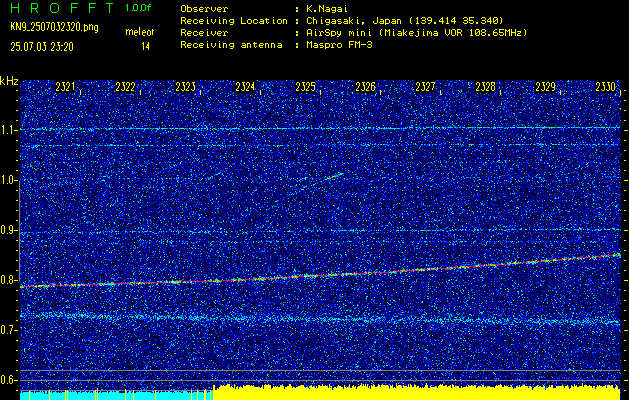Screen dimensions: 629x400
Task: Click the 1.0 frequency axis label
Action: coord(8,181)
